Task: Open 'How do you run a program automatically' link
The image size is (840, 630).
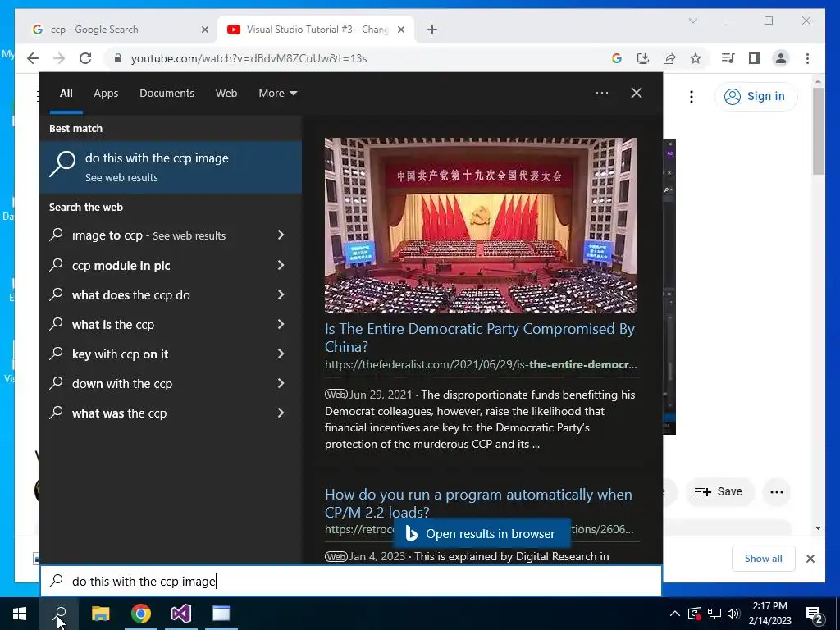Action: [478, 503]
